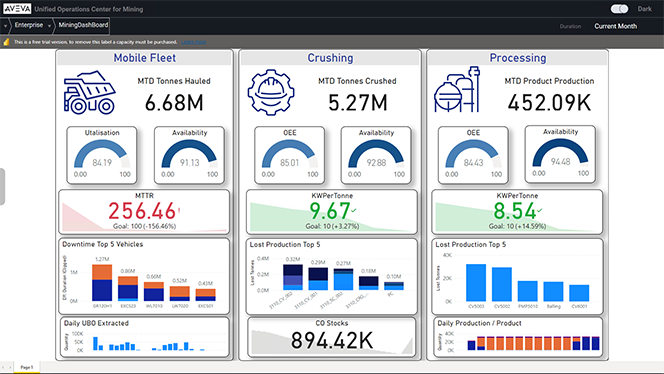Click previous page arrow at bottom
Screen dimensions: 664x374
[x=3, y=367]
